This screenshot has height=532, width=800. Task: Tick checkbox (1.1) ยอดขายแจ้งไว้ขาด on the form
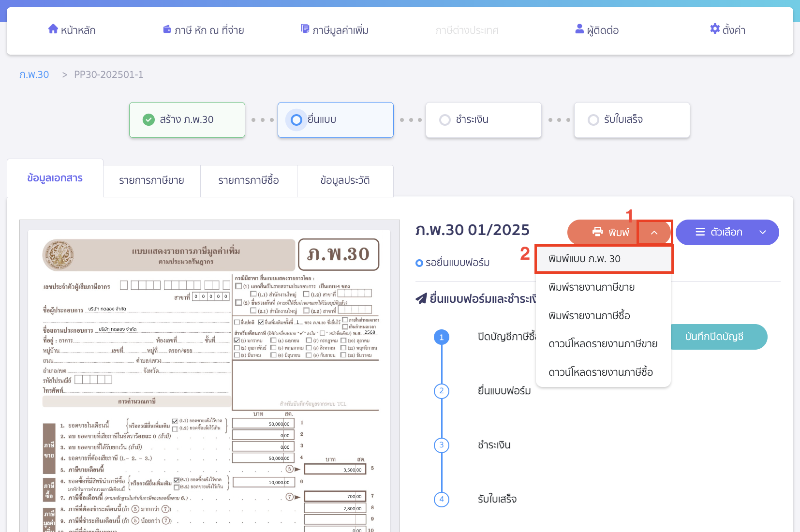coord(175,421)
